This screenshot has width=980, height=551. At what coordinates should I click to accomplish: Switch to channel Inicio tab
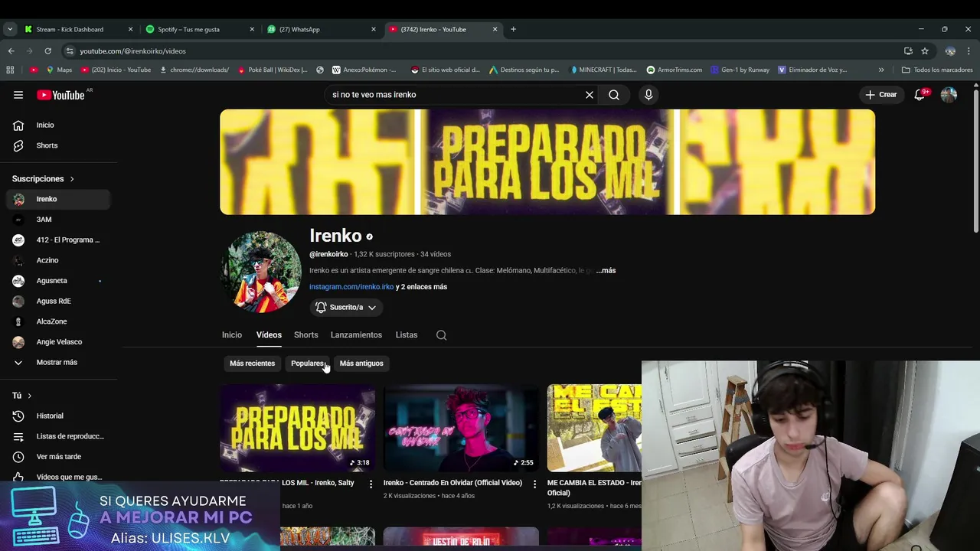(232, 335)
